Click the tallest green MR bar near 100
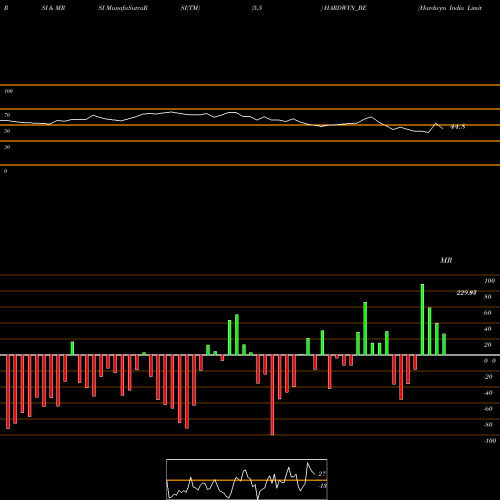This screenshot has height=500, width=500. coord(422,320)
